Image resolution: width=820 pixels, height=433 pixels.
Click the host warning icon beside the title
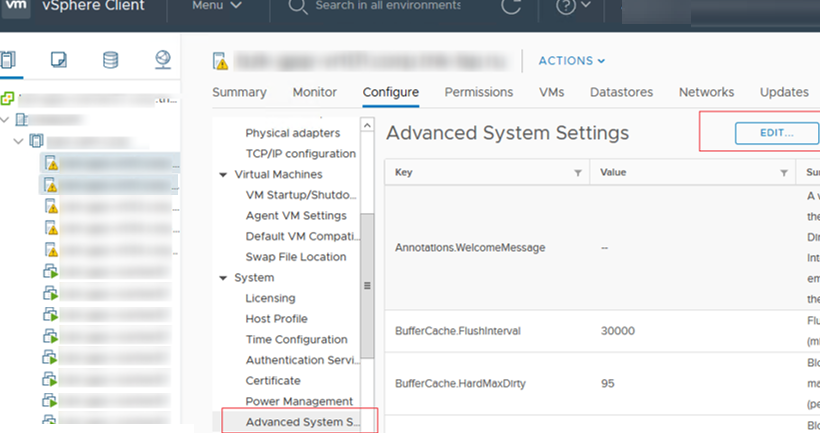220,61
